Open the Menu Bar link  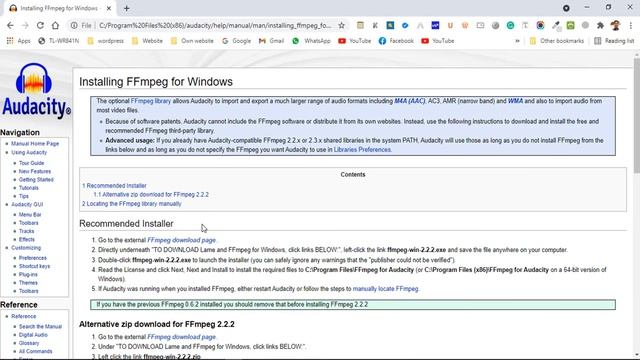click(x=30, y=215)
